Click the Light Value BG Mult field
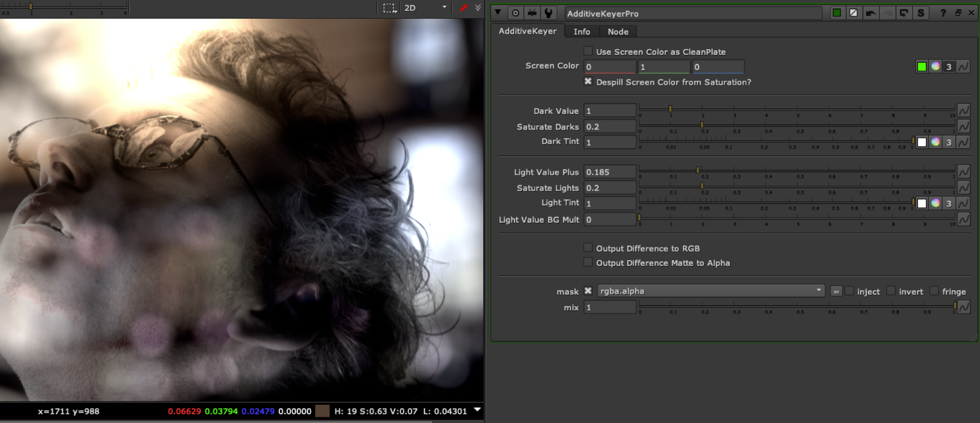Screen dimensions: 980x423 (x=610, y=220)
